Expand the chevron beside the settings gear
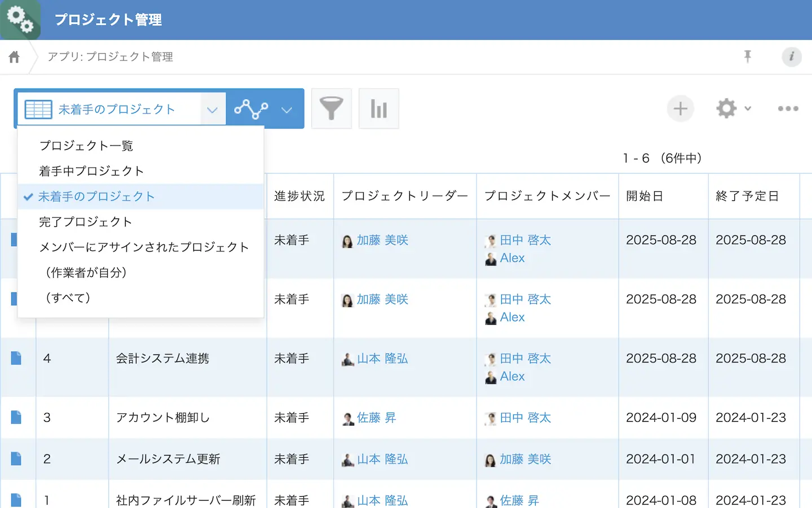The width and height of the screenshot is (812, 508). click(748, 108)
